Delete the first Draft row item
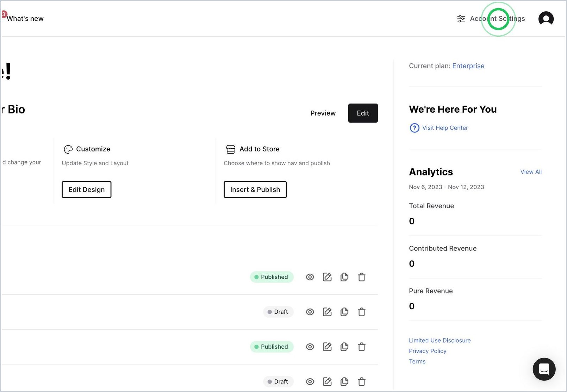Image resolution: width=567 pixels, height=392 pixels. 362,312
